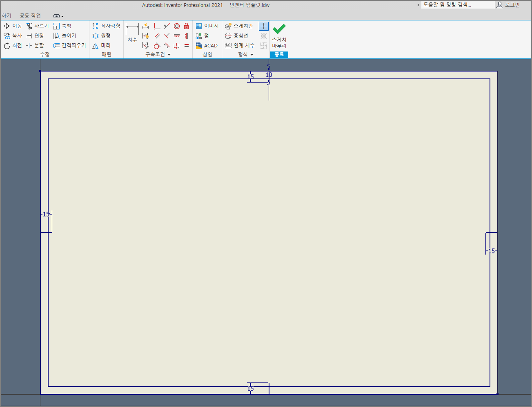Click the show constraints icon
Viewport: 532px width, 407px height.
[145, 36]
